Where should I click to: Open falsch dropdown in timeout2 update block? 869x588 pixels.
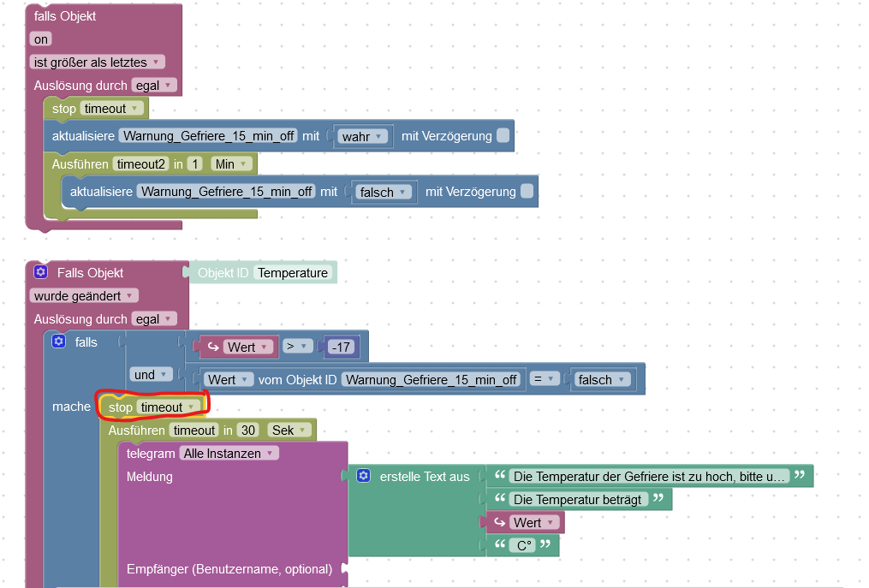coord(383,193)
